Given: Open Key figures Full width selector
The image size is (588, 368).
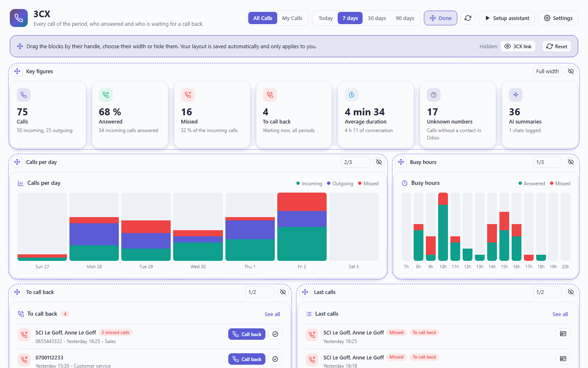Looking at the screenshot, I should coord(548,71).
